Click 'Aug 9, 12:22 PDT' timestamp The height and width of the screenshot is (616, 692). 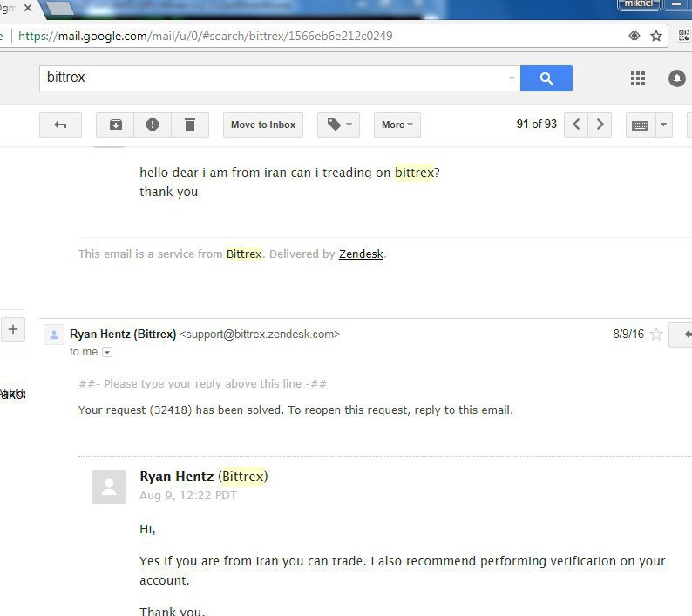(x=188, y=496)
